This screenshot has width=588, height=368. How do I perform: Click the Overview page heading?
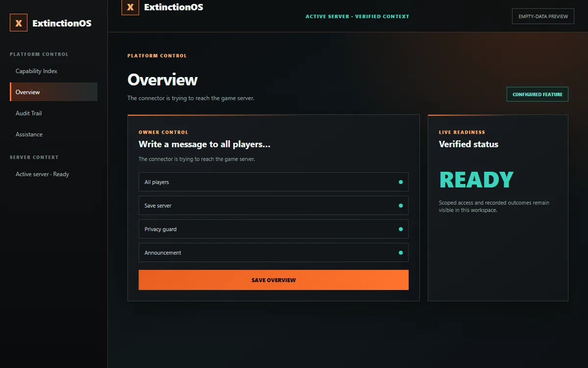(x=163, y=80)
